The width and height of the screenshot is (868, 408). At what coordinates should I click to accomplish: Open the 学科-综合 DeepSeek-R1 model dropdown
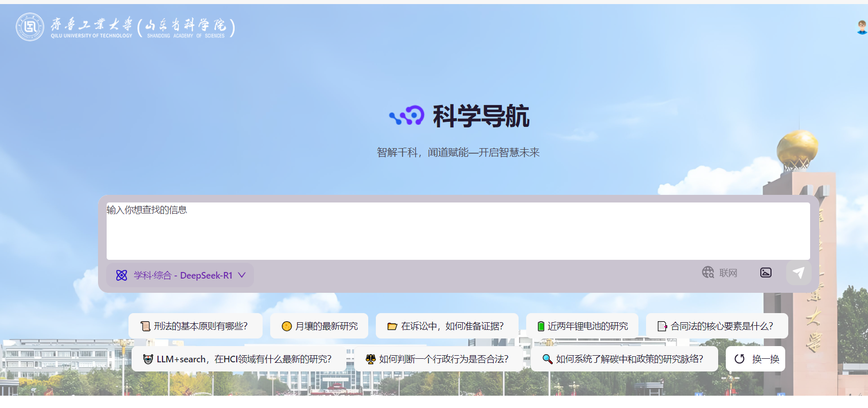183,275
